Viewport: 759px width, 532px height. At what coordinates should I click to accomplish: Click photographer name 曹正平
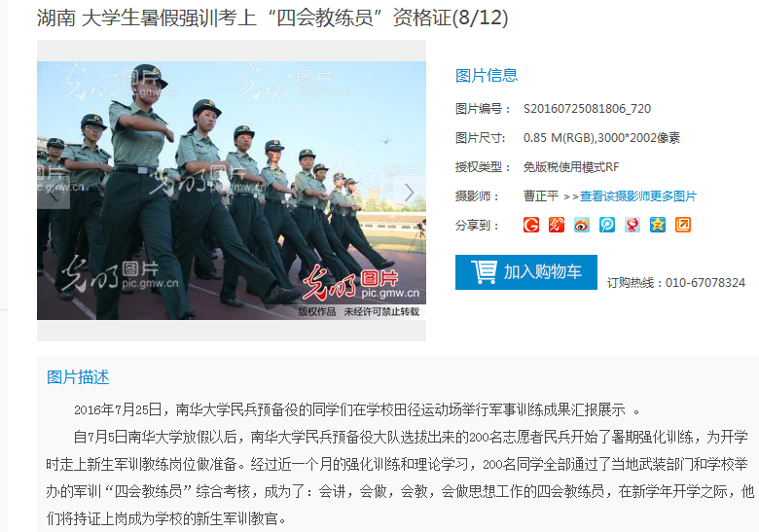541,195
